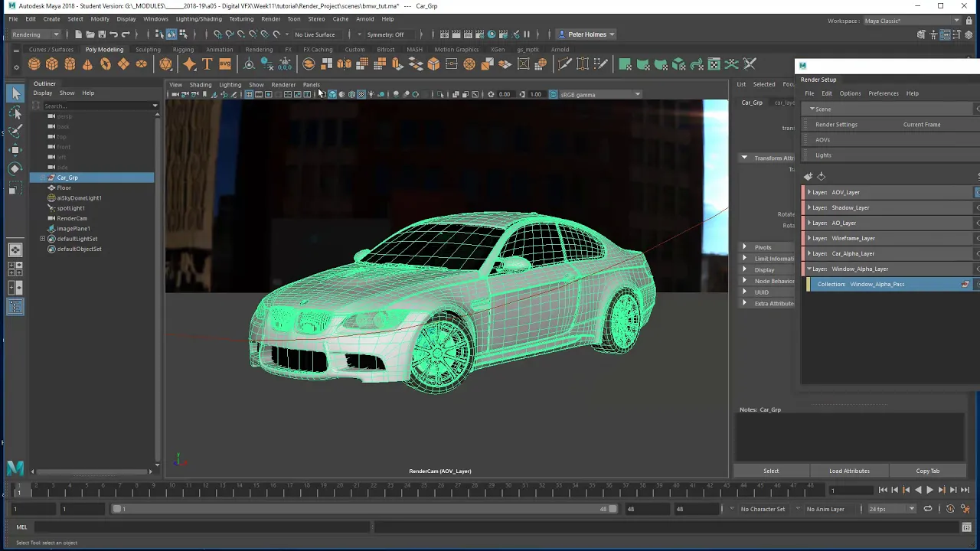
Task: Open the sRGB gamma view transform dropdown
Action: pos(601,94)
